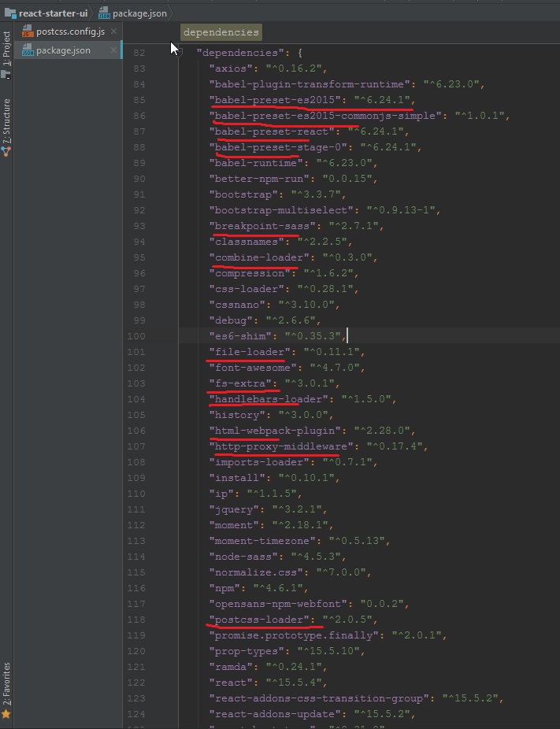This screenshot has width=560, height=729.
Task: Click the "react-addons-update" key
Action: [276, 714]
